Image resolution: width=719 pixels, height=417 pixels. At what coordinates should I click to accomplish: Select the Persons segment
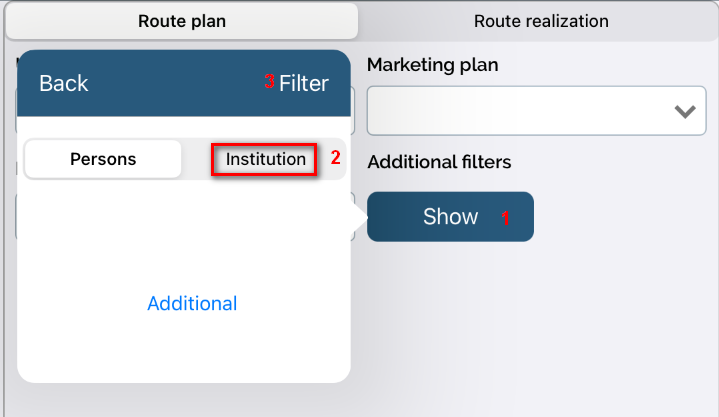103,159
